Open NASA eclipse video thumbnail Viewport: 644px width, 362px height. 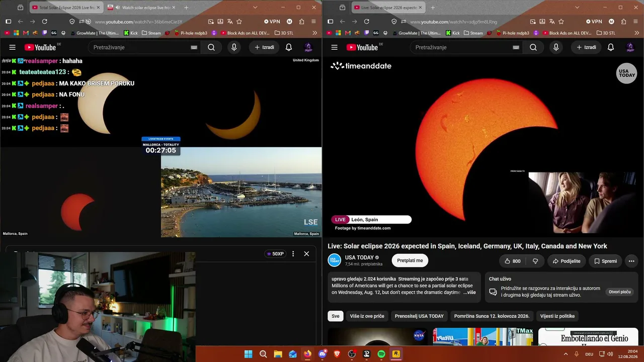pyautogui.click(x=377, y=336)
